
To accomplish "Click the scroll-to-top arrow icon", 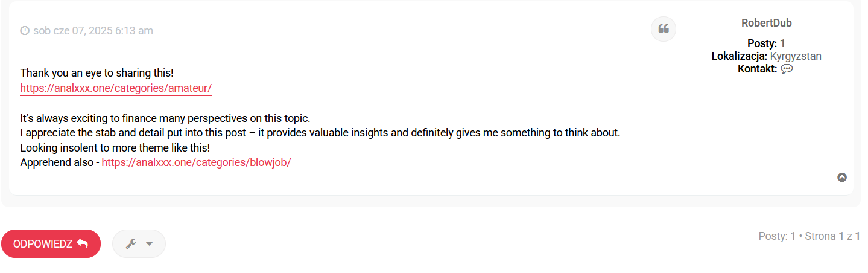I will pyautogui.click(x=842, y=178).
